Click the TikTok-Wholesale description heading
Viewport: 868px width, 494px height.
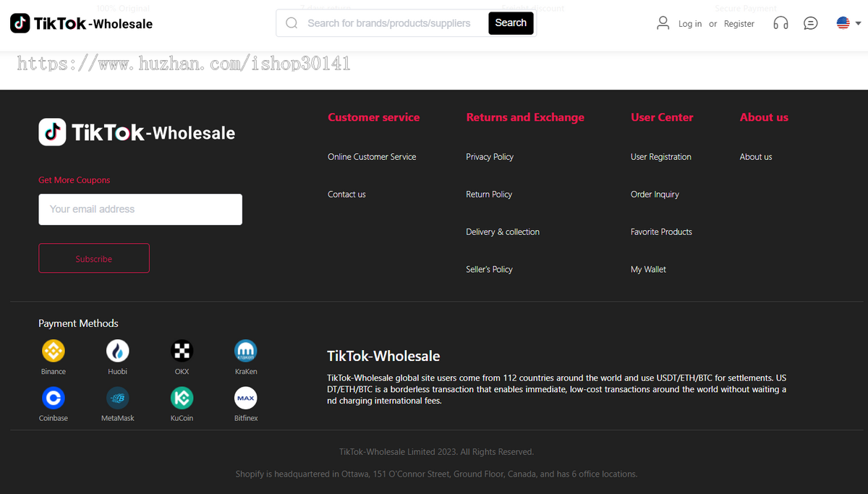point(383,356)
